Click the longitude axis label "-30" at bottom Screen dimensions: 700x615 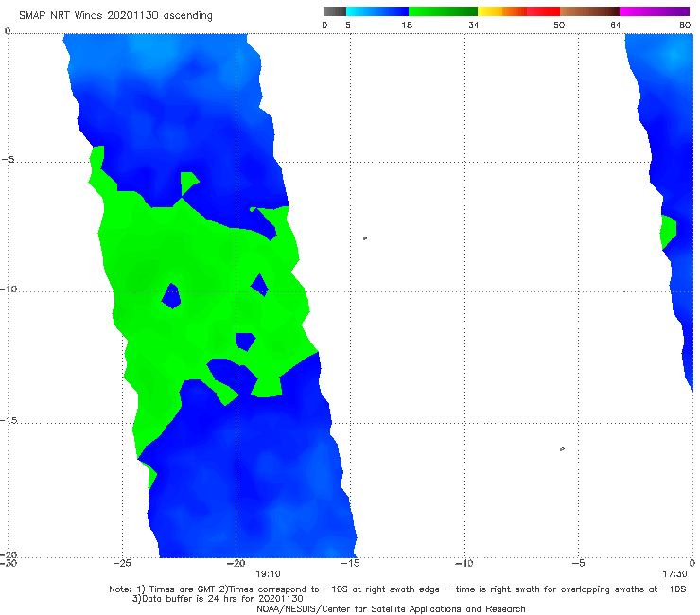click(x=8, y=563)
